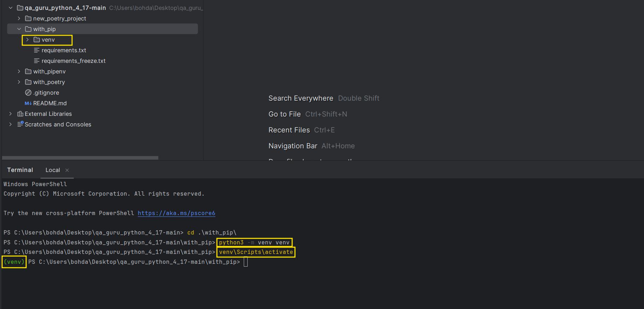The image size is (644, 309).
Task: Click the Recent Files hint text
Action: pos(289,130)
